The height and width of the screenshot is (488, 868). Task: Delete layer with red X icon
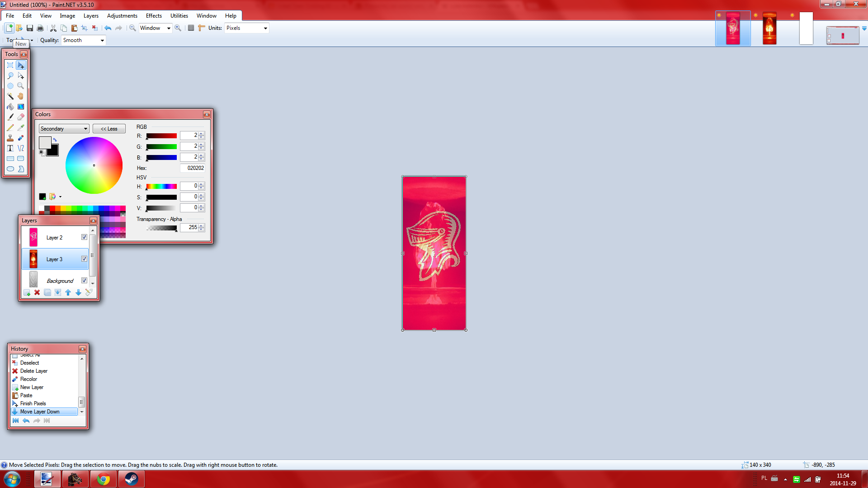coord(37,293)
